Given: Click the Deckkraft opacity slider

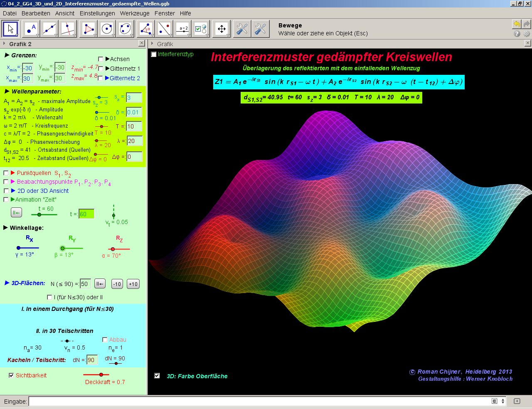Looking at the screenshot, I should click(101, 375).
